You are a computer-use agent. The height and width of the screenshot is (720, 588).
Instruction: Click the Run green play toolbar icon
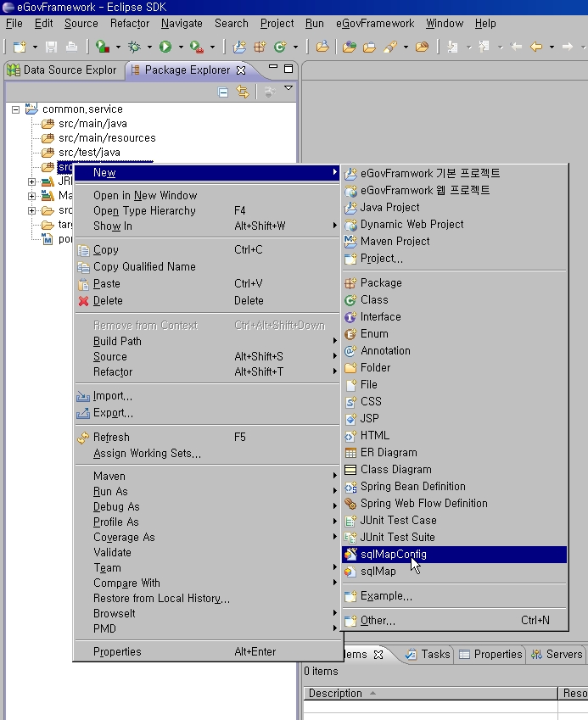165,47
